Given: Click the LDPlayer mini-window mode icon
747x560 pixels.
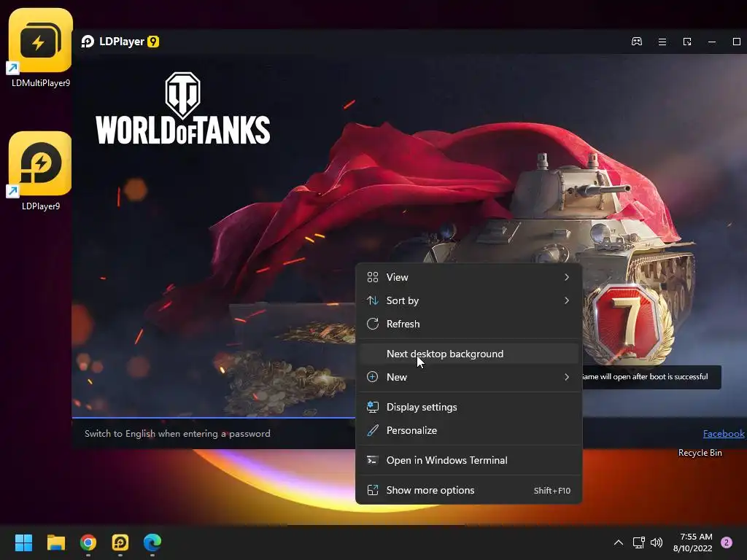Looking at the screenshot, I should [x=687, y=42].
